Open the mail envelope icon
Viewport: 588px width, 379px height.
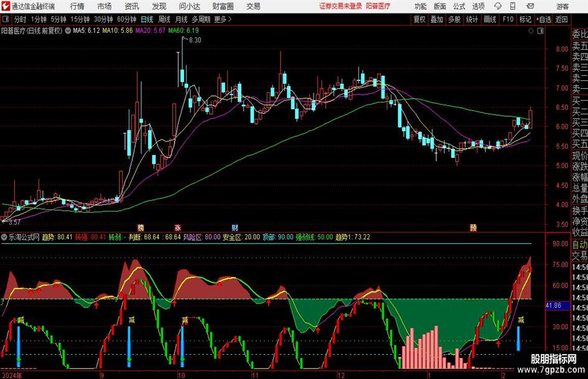coord(530,6)
